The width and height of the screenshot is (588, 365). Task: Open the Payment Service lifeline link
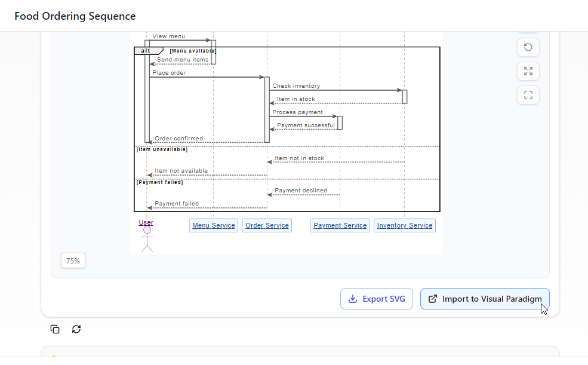(x=339, y=225)
